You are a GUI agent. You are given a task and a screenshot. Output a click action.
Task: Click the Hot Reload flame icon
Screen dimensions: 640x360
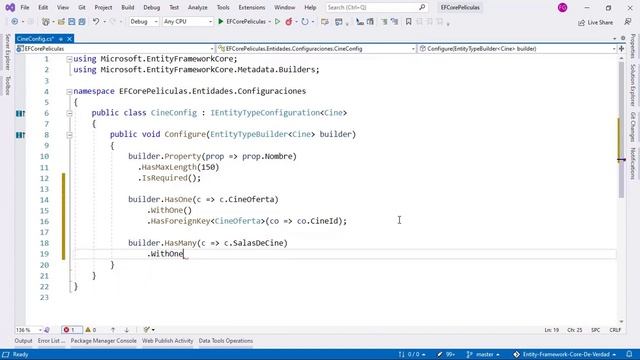coord(289,22)
